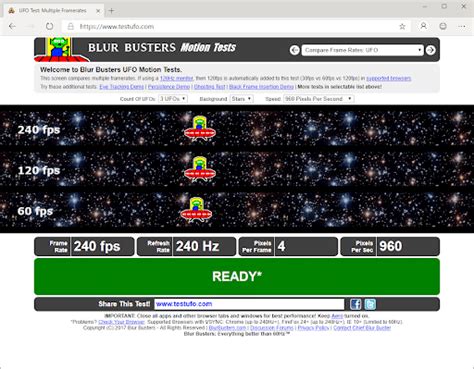Image resolution: width=474 pixels, height=369 pixels.
Task: Click the green READY status bar
Action: coord(237,276)
